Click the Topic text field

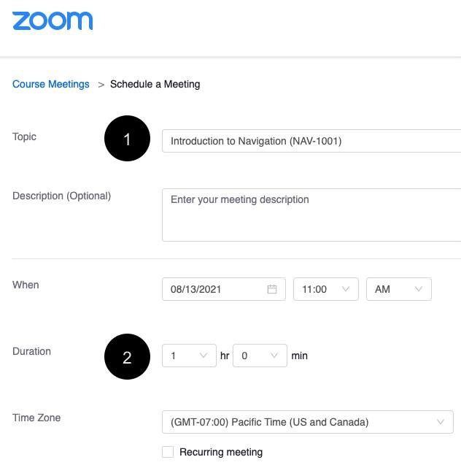311,141
